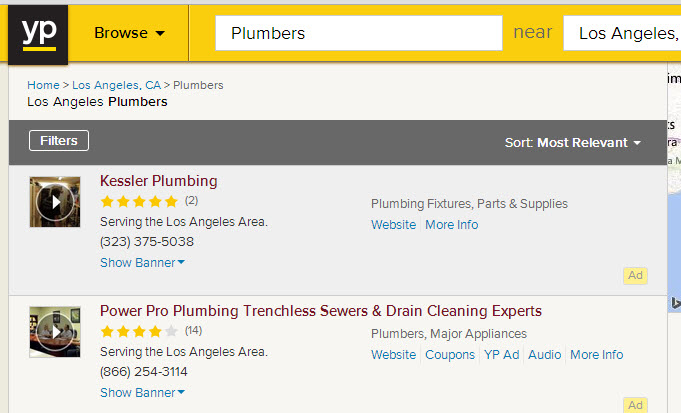
Task: Play the Kessler Plumbing video thumbnail
Action: click(55, 202)
